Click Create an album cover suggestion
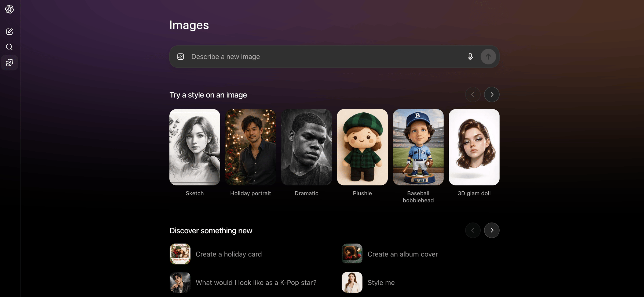Screen dimensions: 644x297 click(402, 254)
